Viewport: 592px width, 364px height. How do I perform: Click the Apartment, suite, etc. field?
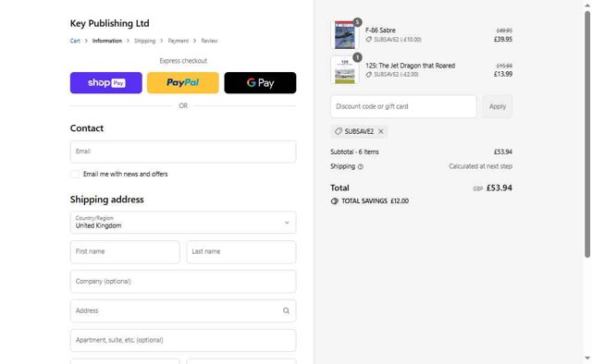coord(183,340)
